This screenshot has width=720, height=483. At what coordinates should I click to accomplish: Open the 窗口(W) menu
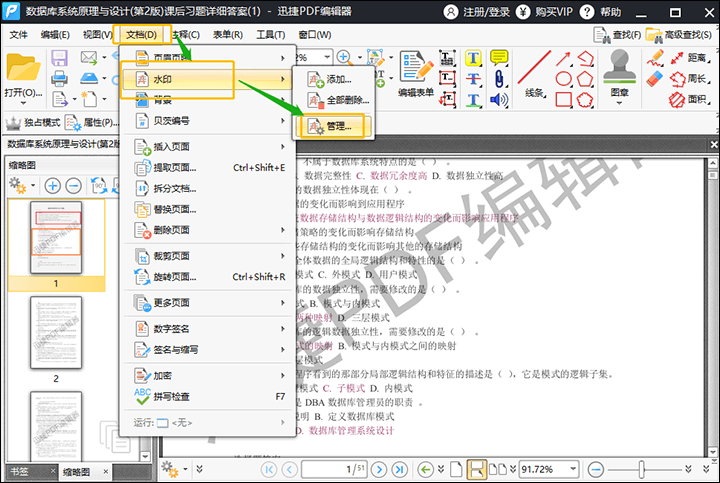click(x=315, y=35)
